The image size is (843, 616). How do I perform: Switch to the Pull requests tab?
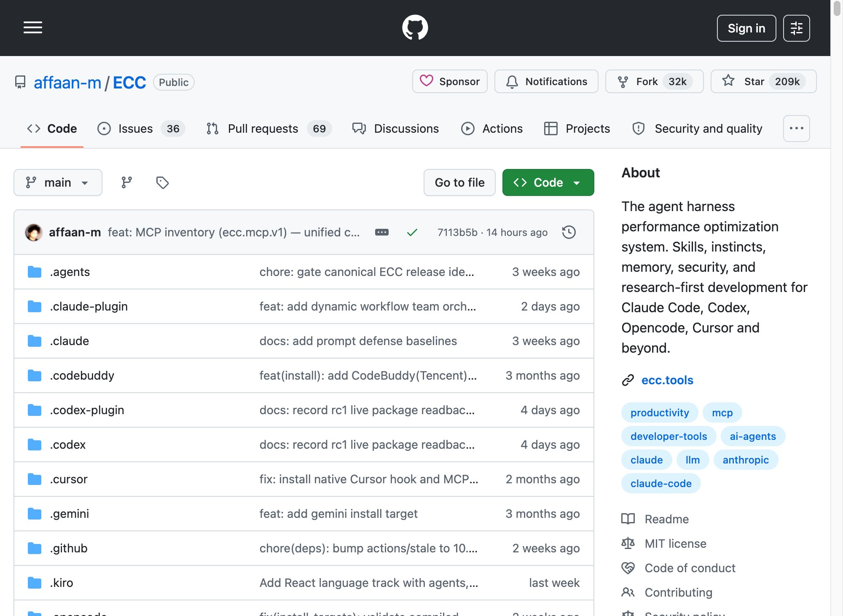[269, 129]
